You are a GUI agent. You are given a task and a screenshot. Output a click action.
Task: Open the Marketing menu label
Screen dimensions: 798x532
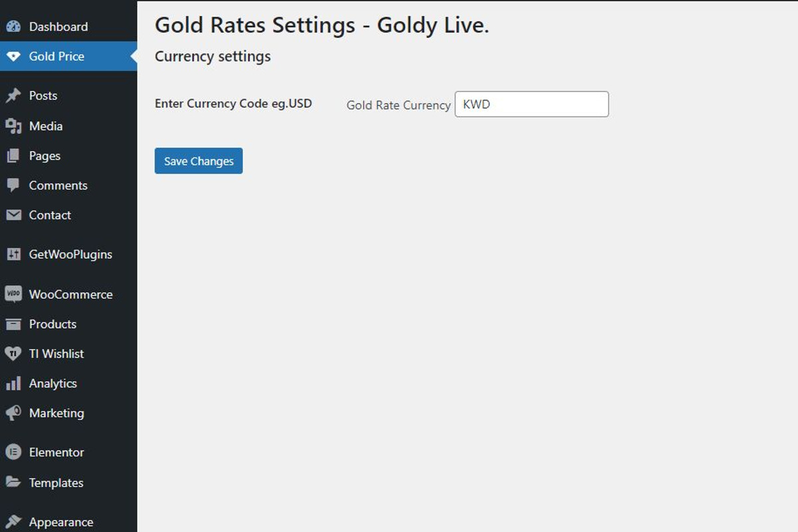coord(57,413)
